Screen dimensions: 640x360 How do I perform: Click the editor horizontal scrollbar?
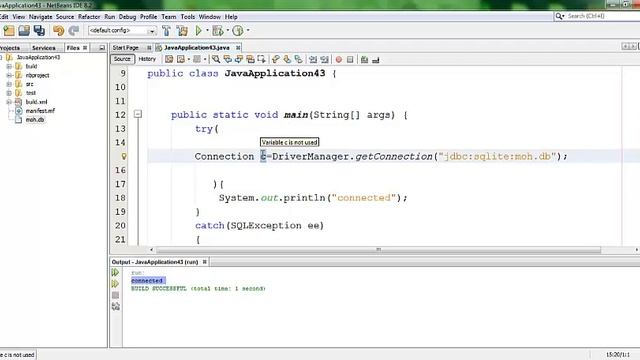(378, 249)
